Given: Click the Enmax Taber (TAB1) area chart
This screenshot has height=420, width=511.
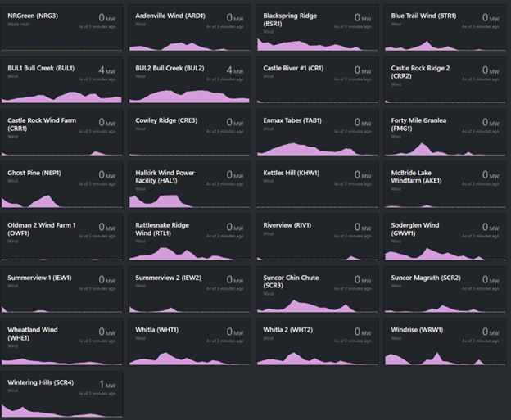Looking at the screenshot, I should 316,148.
